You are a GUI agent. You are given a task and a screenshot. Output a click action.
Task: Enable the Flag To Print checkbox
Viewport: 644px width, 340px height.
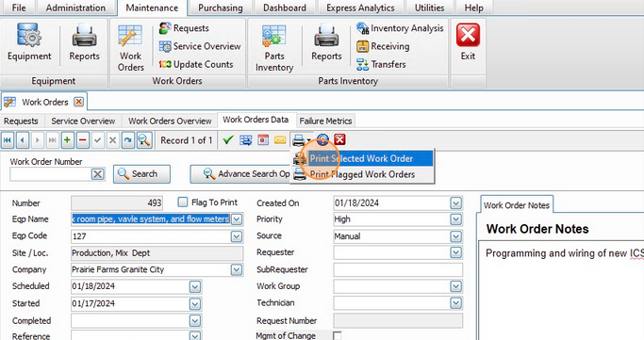(x=182, y=202)
